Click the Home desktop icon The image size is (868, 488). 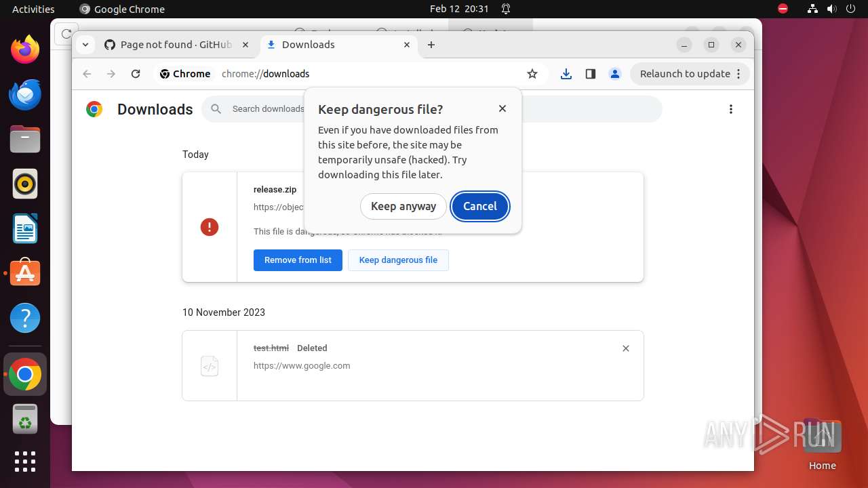click(x=822, y=444)
